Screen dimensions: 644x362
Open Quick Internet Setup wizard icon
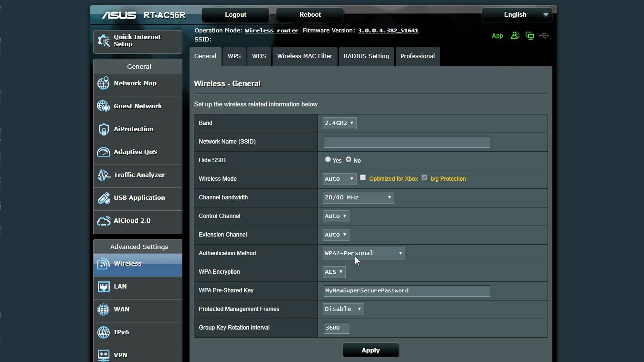[x=104, y=41]
